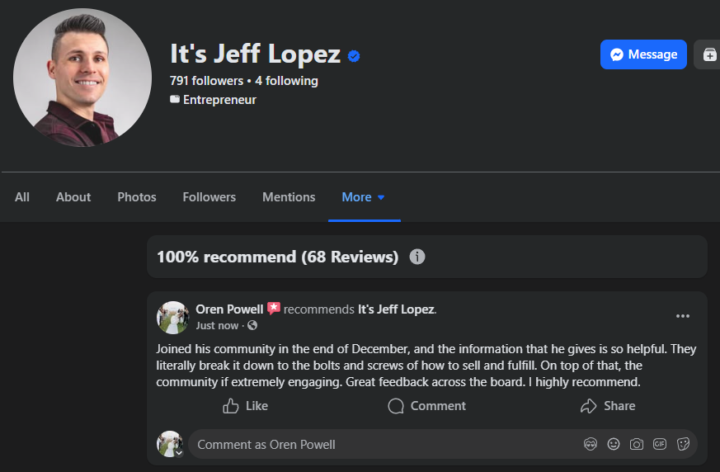Like Oren Powell's recommendation post
Image resolution: width=720 pixels, height=472 pixels.
click(245, 406)
